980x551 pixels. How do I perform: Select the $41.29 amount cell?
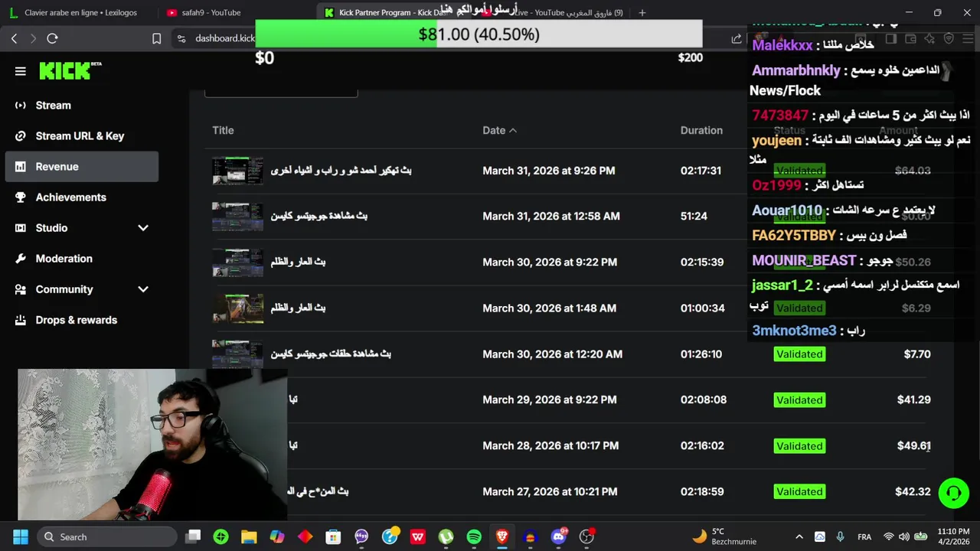coord(913,399)
